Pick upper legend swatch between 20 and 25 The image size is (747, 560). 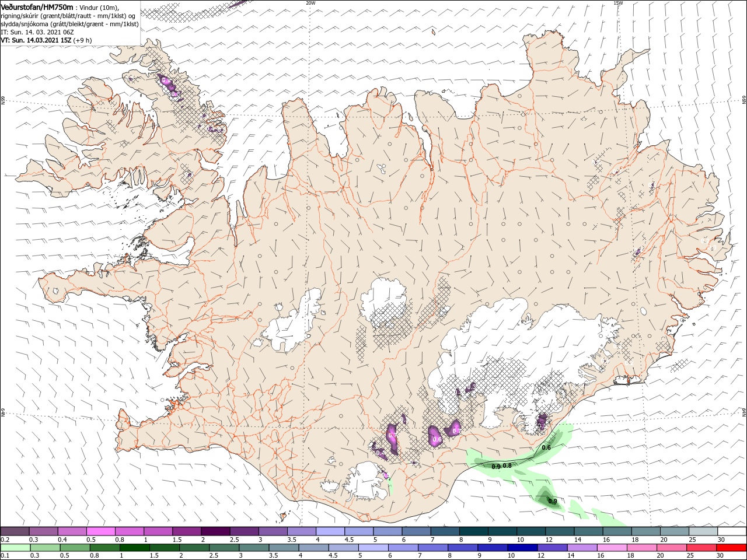[x=674, y=531]
